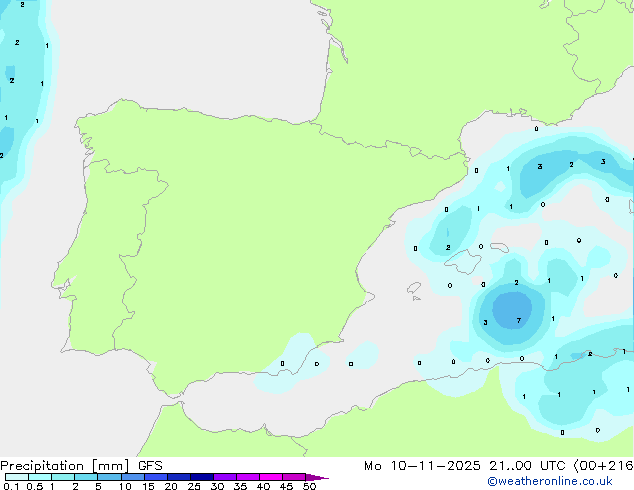Click the over-50 mm arrow tip
Viewport: 634px width, 490px height.
point(317,477)
